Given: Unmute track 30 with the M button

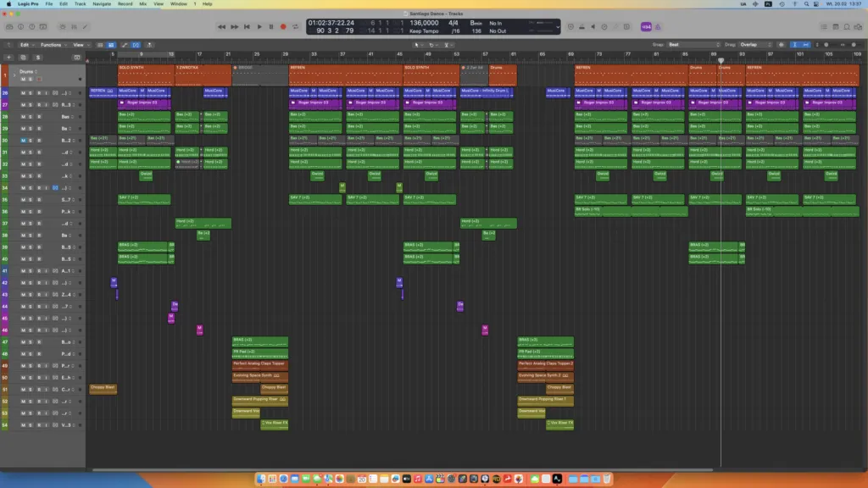Looking at the screenshot, I should pos(24,140).
